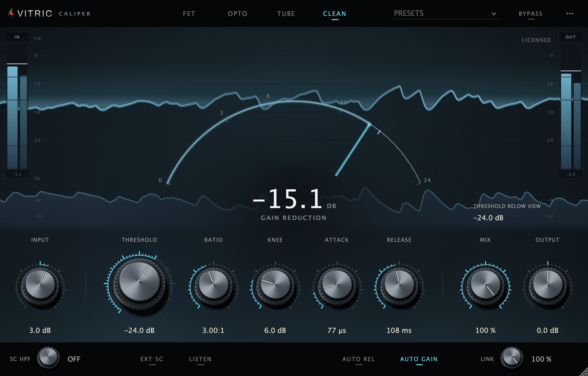588x376 pixels.
Task: Click the 3.0 dB input value field
Action: pos(40,330)
